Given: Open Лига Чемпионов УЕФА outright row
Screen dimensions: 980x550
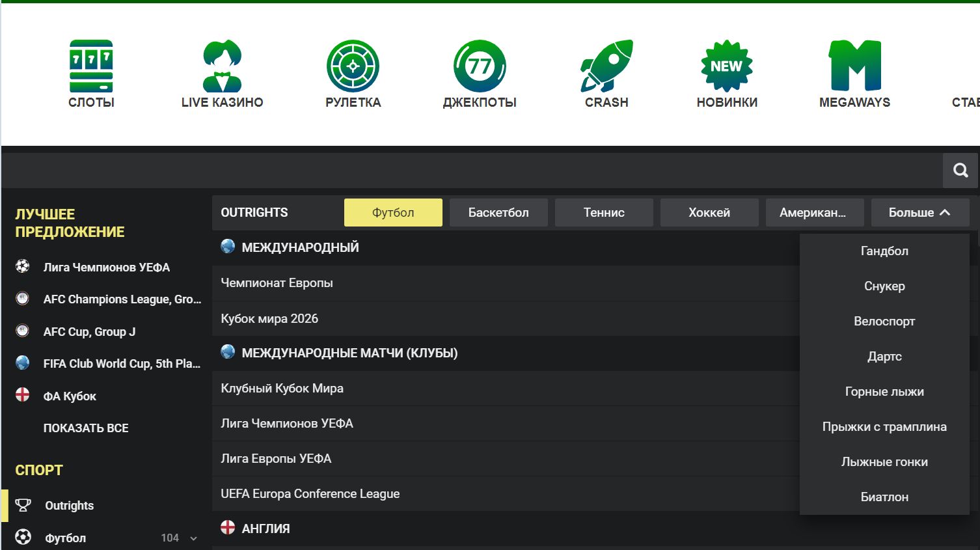Looking at the screenshot, I should click(506, 424).
